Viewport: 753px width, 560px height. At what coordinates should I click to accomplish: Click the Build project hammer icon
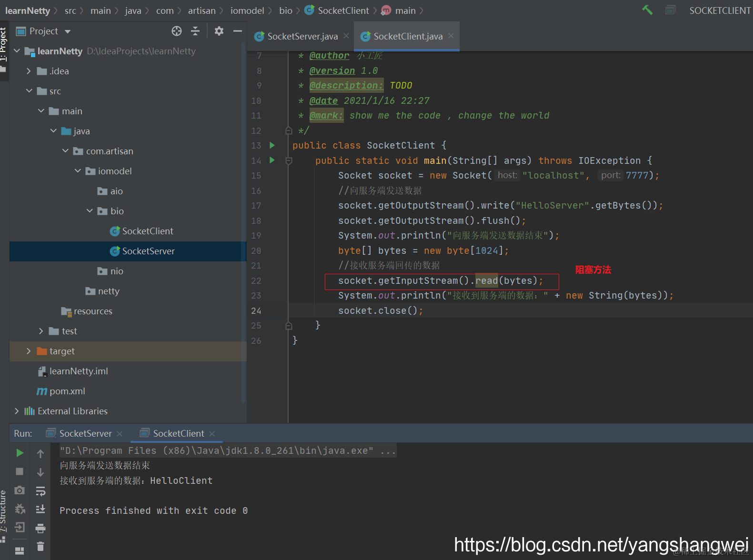click(x=647, y=10)
